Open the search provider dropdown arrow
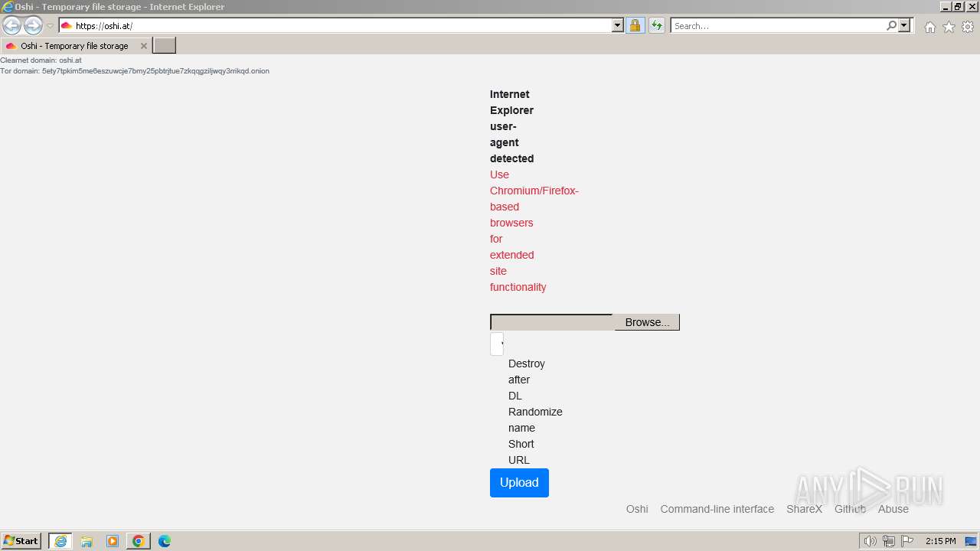 pyautogui.click(x=904, y=26)
